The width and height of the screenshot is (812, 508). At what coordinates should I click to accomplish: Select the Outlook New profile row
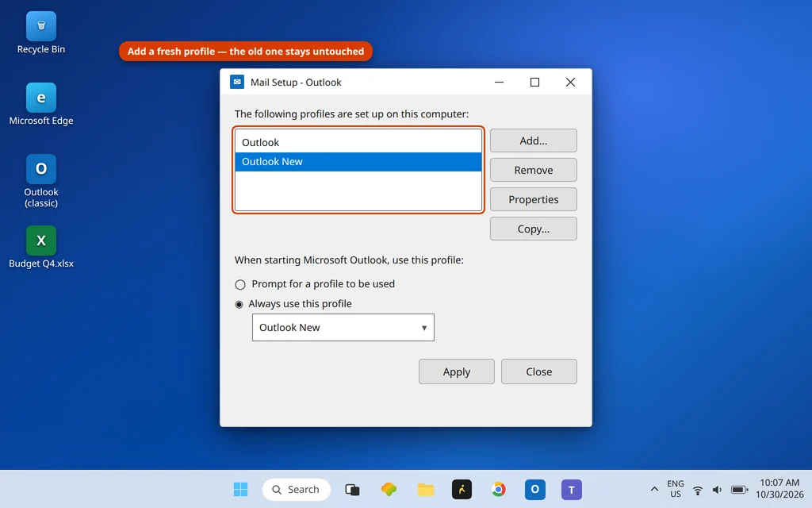(x=358, y=162)
